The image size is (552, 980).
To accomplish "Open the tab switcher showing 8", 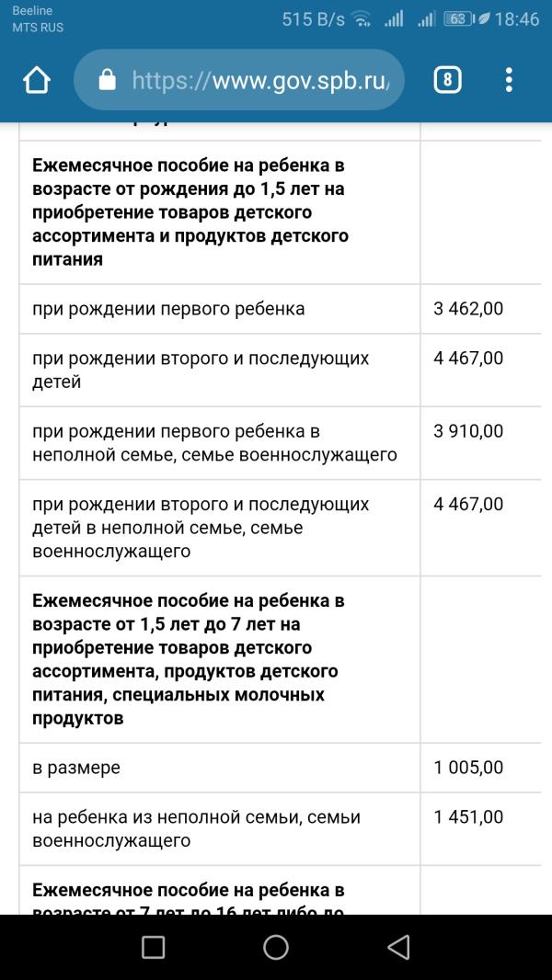I will (x=447, y=80).
